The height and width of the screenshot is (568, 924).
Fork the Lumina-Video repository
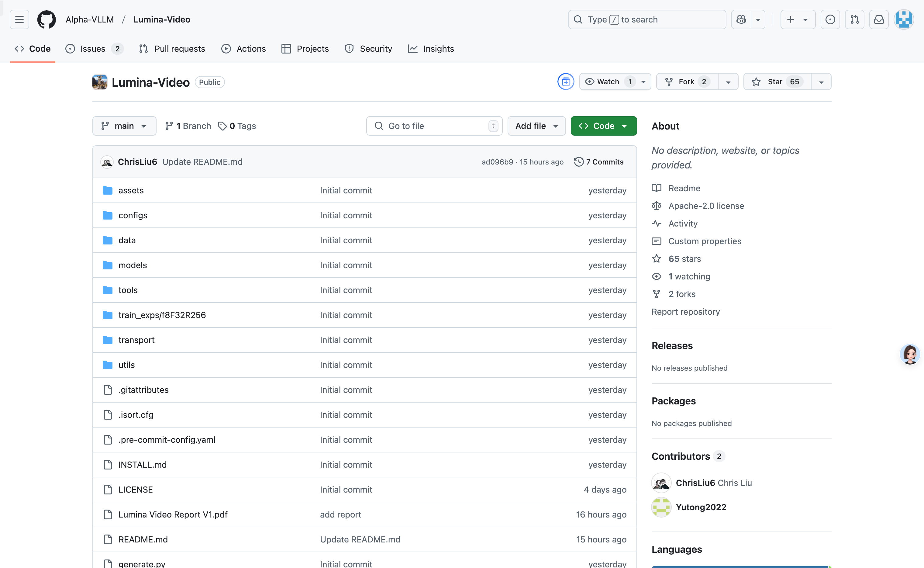(687, 82)
